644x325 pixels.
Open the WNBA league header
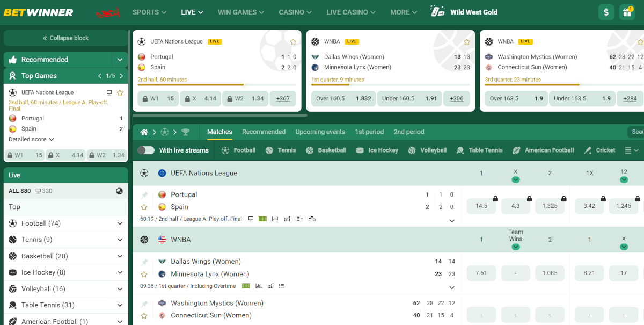(181, 240)
